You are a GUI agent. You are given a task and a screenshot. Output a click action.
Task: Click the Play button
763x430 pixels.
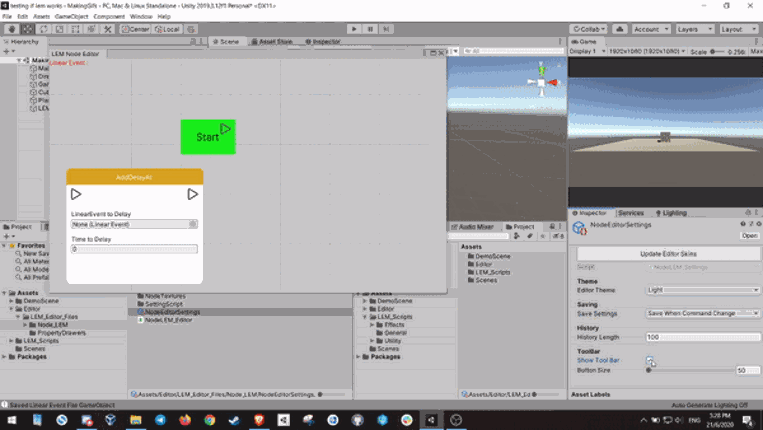354,29
